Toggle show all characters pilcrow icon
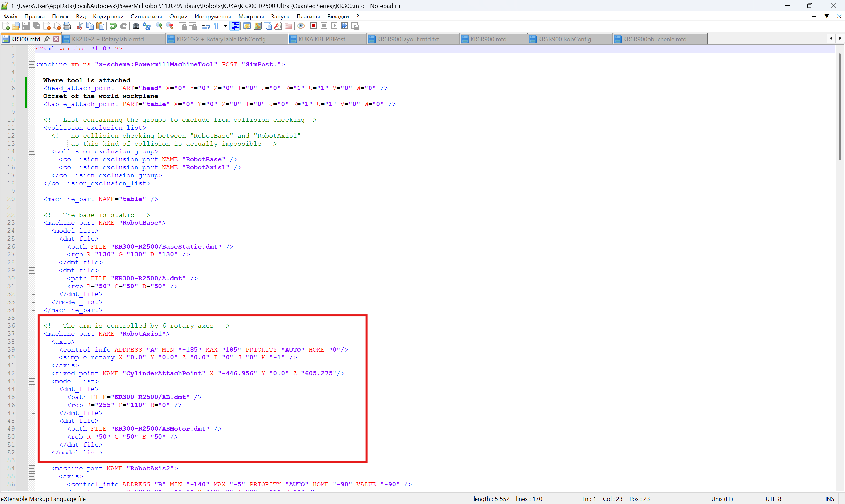 pos(216,26)
